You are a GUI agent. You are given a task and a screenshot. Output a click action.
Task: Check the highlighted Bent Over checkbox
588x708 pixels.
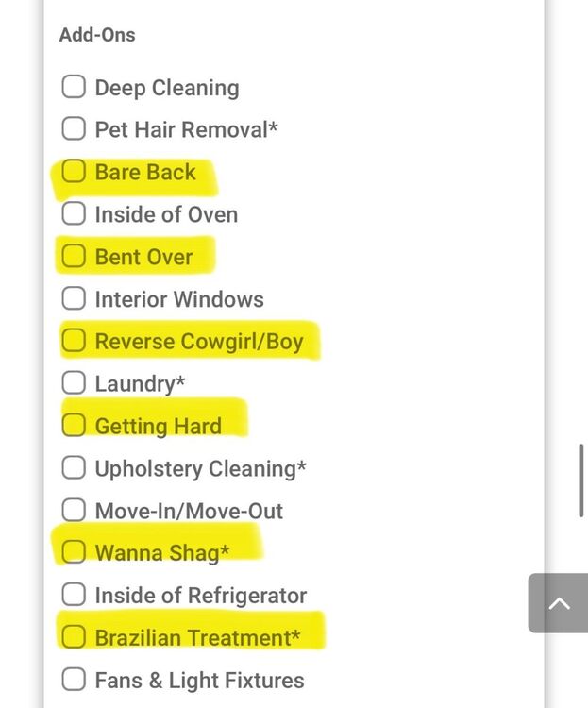[x=74, y=257]
